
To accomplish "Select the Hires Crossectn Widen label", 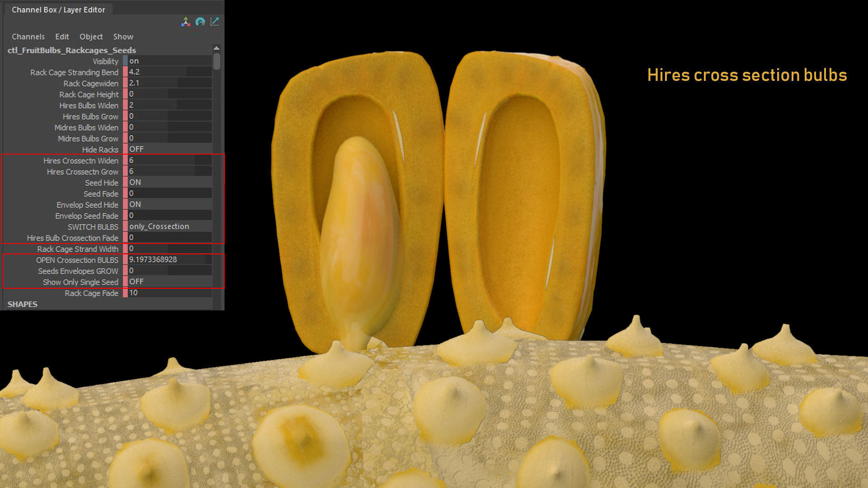I will click(x=81, y=161).
